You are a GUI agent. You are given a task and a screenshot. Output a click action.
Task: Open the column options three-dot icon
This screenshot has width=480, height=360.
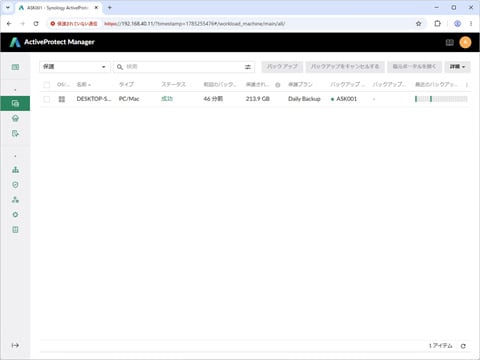coord(467,85)
